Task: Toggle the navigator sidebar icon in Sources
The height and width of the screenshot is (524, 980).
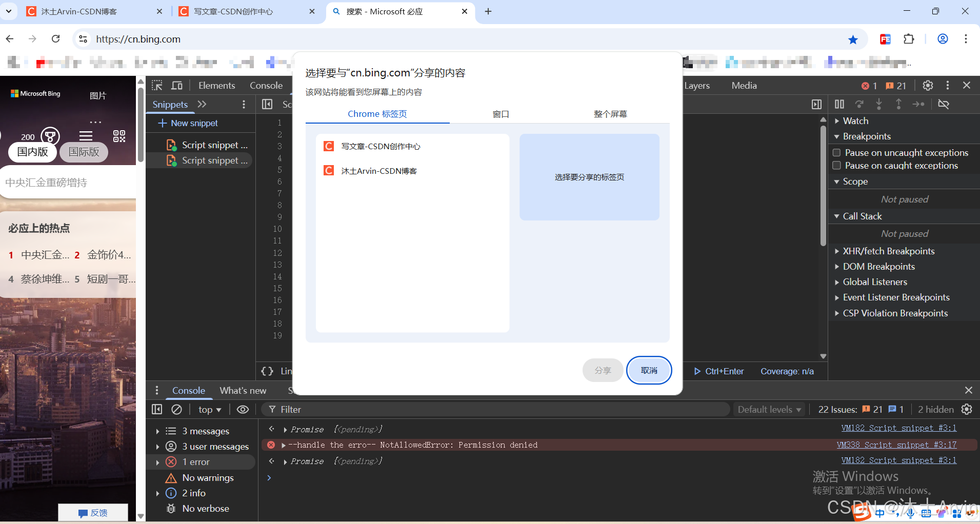Action: click(x=267, y=105)
